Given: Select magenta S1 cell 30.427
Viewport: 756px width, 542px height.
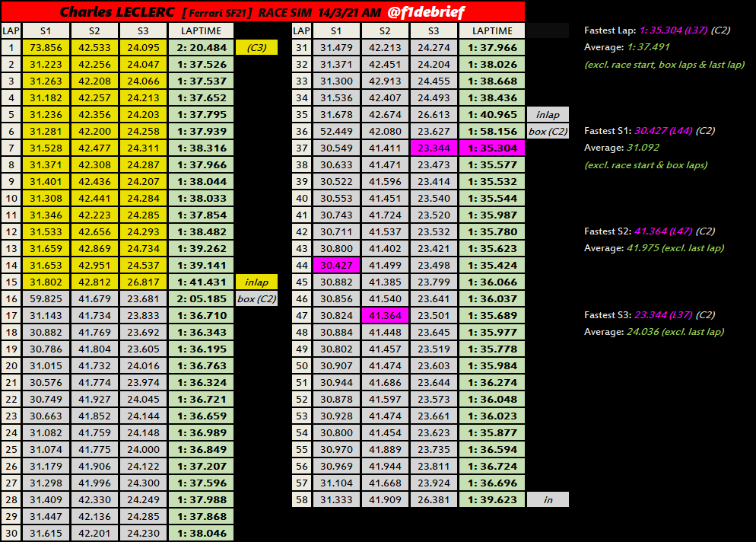Looking at the screenshot, I should [x=336, y=265].
